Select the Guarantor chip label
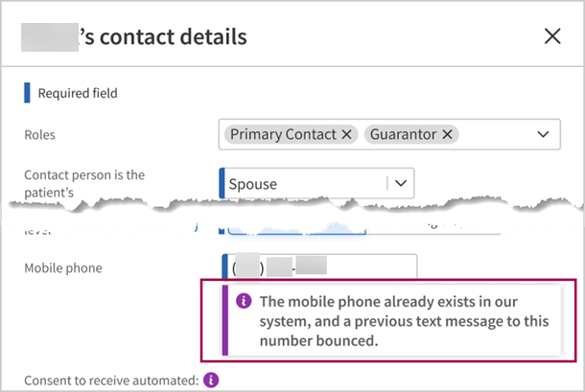Screen dimensions: 585x392 (403, 134)
